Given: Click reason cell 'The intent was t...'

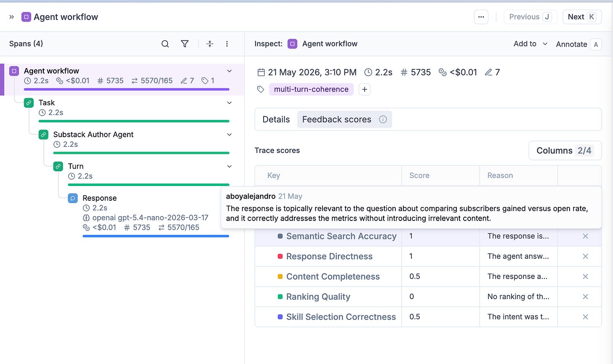Looking at the screenshot, I should [518, 317].
